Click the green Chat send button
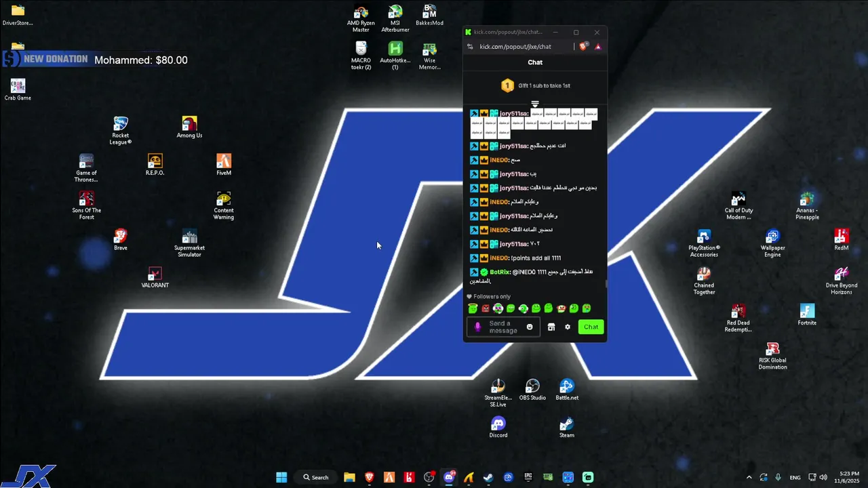 [591, 327]
